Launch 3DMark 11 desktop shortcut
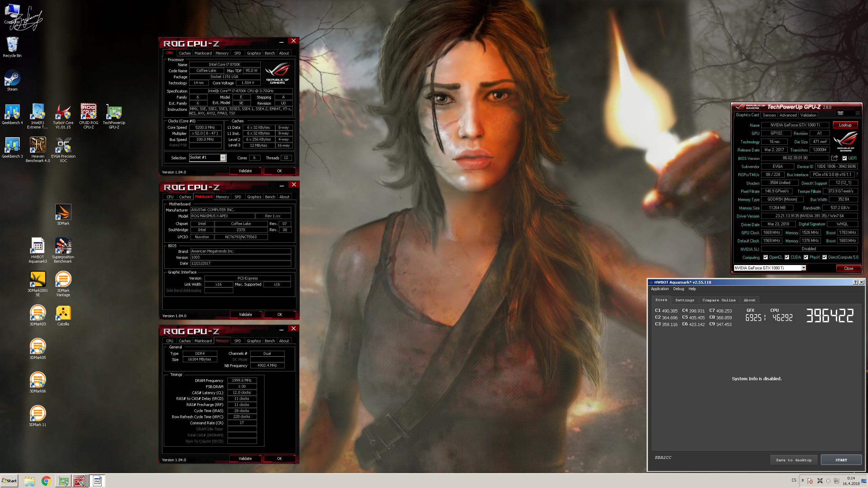Image resolution: width=868 pixels, height=488 pixels. pos(38,416)
